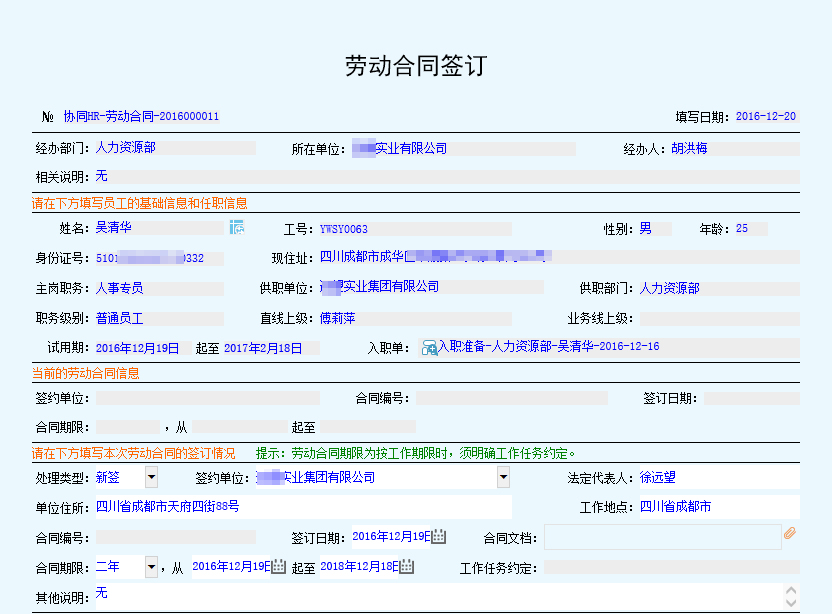832x614 pixels.
Task: Click the 直线上级 name 傅莉萍
Action: pos(337,318)
